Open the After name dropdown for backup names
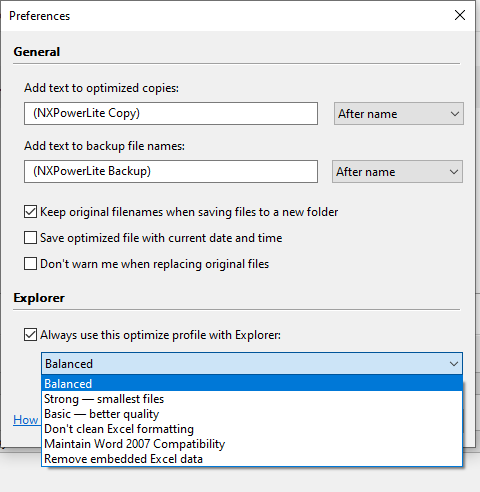The width and height of the screenshot is (480, 492). (x=397, y=172)
